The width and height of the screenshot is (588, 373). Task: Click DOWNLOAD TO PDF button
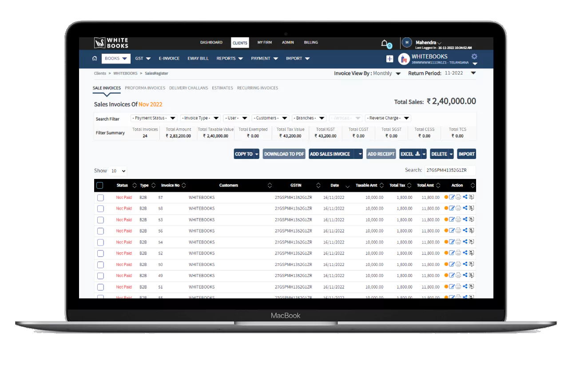pos(284,154)
